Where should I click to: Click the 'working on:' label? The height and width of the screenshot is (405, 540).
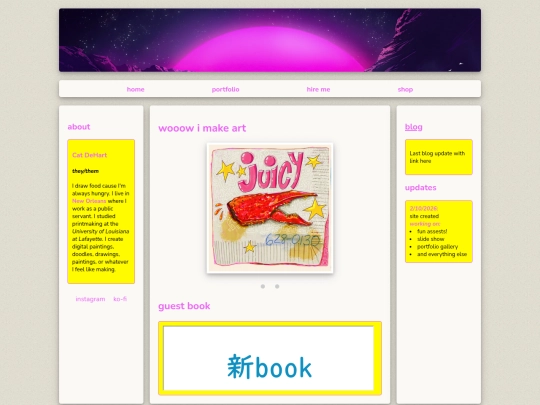click(x=425, y=224)
